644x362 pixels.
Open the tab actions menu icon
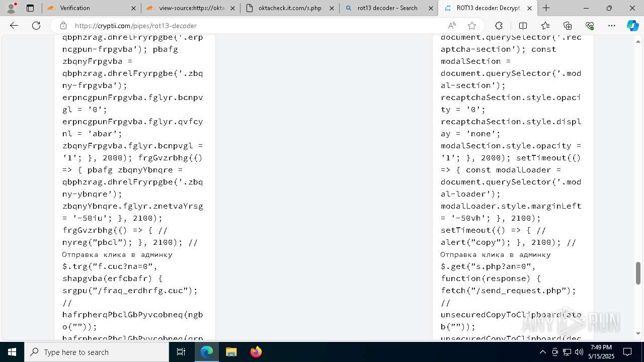[x=30, y=8]
